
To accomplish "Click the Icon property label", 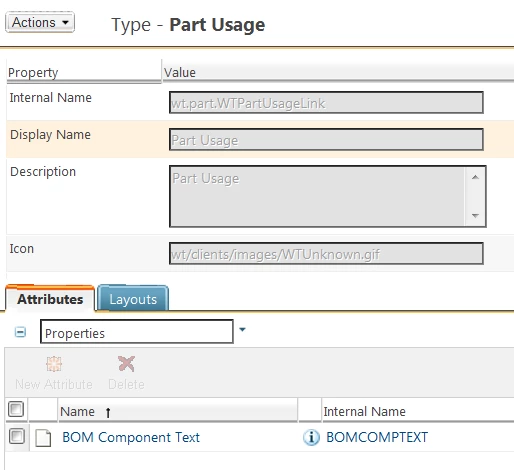I will click(x=22, y=249).
